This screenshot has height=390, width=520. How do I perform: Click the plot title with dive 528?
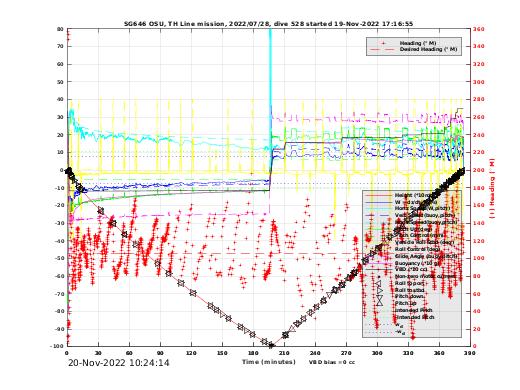point(269,24)
